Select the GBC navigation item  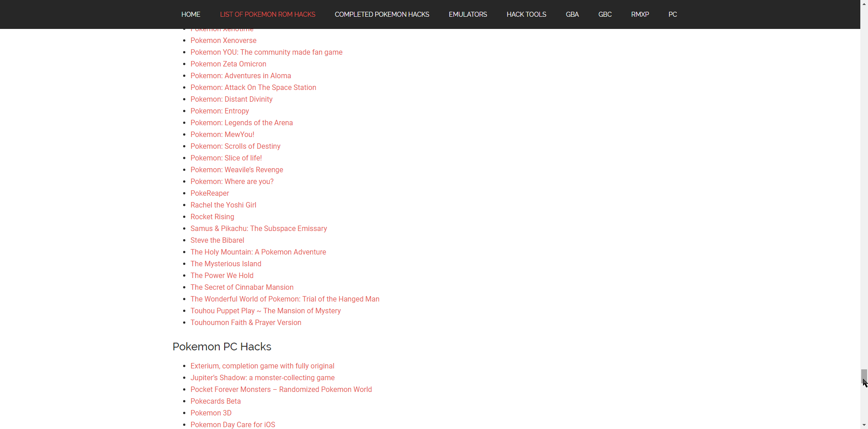(x=604, y=14)
